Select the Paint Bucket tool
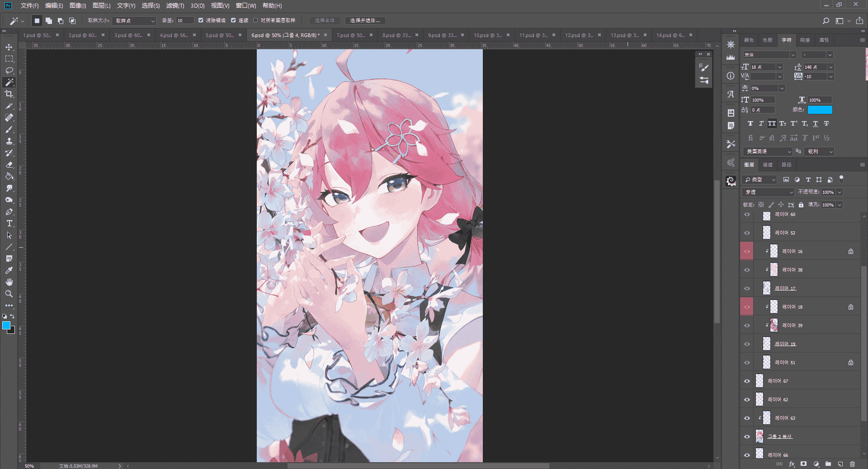 9,176
